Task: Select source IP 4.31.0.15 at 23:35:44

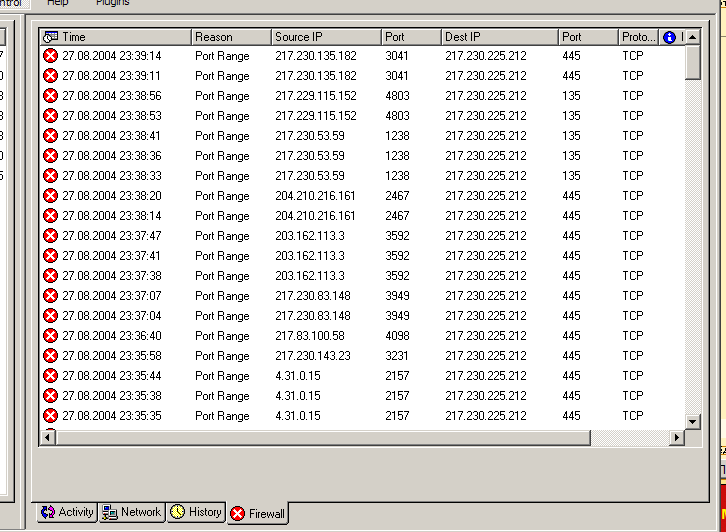Action: [298, 376]
